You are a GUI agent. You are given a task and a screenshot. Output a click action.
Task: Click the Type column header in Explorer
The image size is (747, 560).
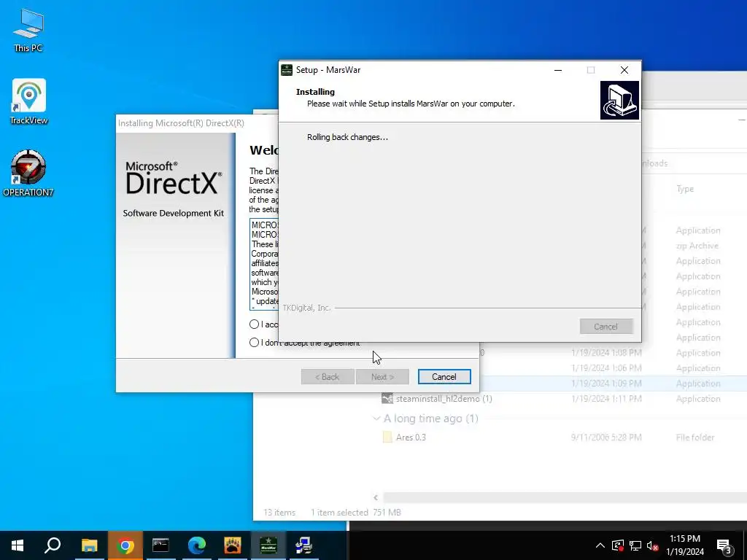coord(684,189)
